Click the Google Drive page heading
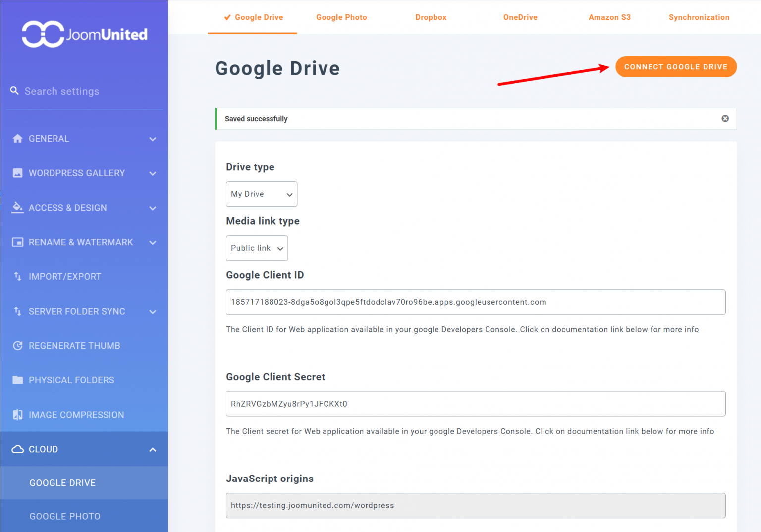Image resolution: width=761 pixels, height=532 pixels. [277, 68]
